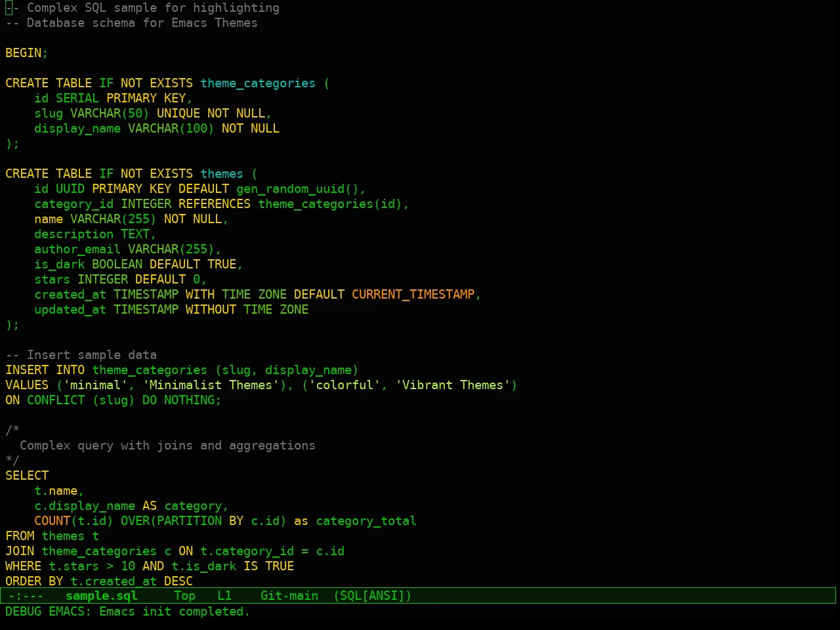Click the 'Insert sample data' comment

coord(81,355)
